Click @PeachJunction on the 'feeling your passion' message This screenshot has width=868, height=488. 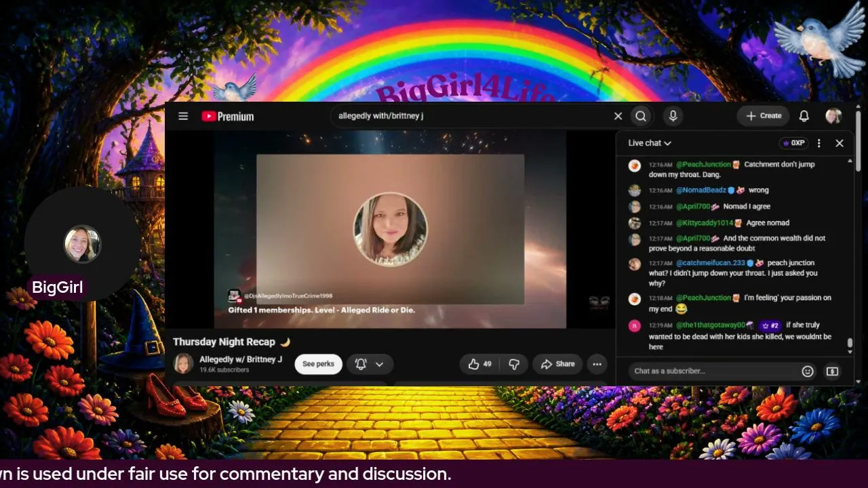coord(703,298)
